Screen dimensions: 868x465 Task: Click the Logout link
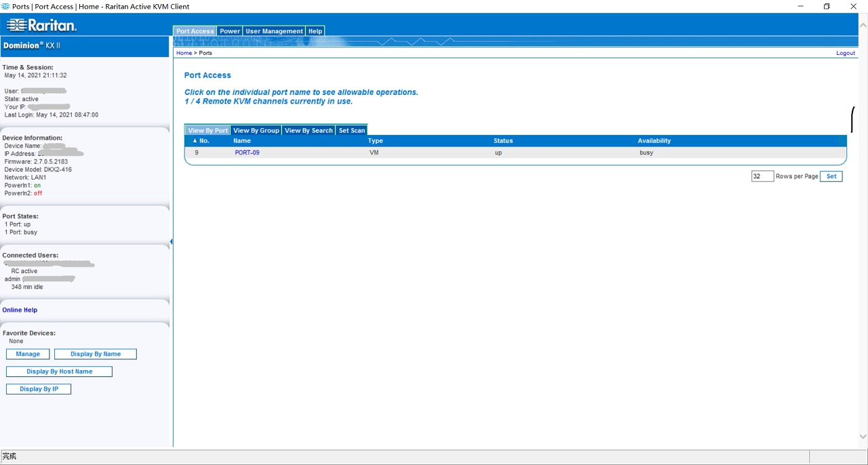click(845, 53)
